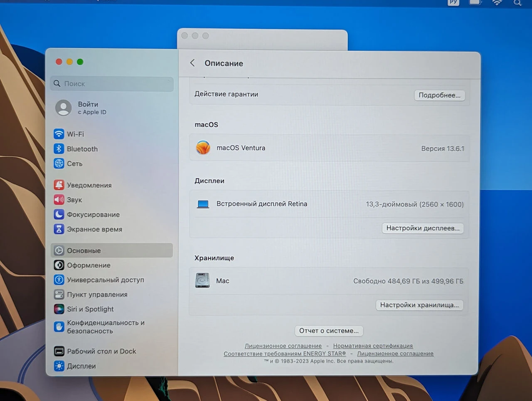Screen dimensions: 532x401
Task: Click the Действие гарантии label
Action: 227,94
